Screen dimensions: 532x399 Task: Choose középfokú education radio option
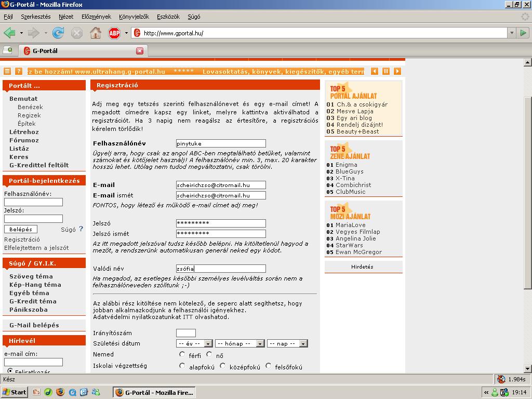pos(223,366)
